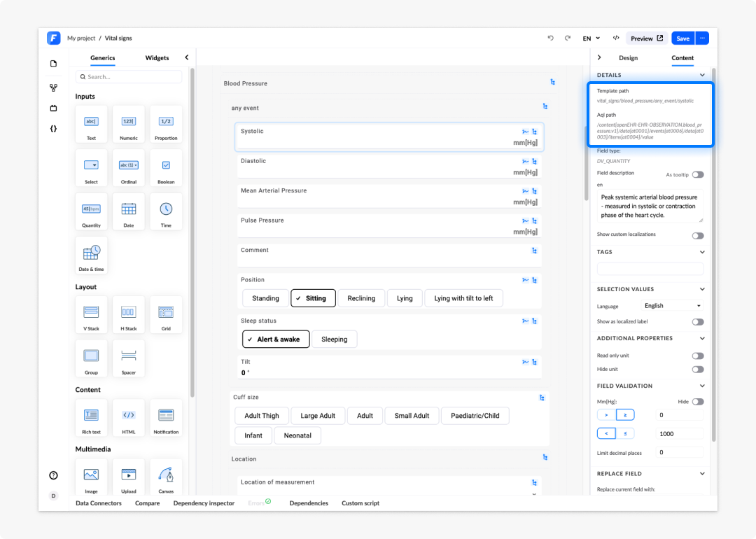Image resolution: width=756 pixels, height=539 pixels.
Task: Turn on the Hide unit switch
Action: coord(698,370)
